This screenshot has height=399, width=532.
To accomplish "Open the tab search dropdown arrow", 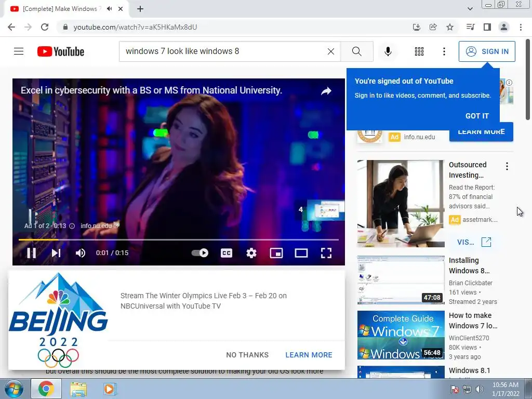I will click(470, 9).
